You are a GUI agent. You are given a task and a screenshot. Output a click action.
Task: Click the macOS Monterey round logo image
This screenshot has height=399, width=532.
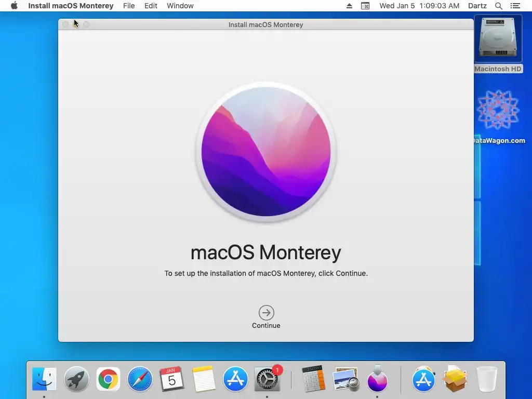point(266,152)
